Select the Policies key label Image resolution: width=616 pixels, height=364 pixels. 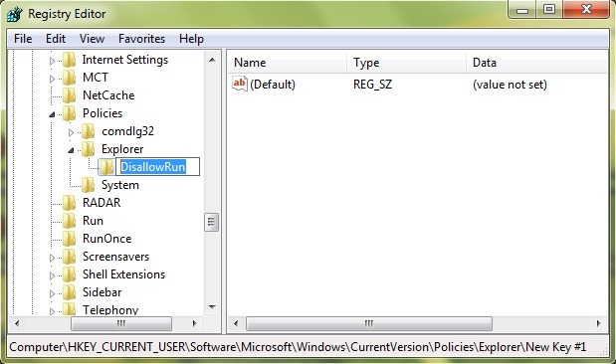tap(103, 113)
